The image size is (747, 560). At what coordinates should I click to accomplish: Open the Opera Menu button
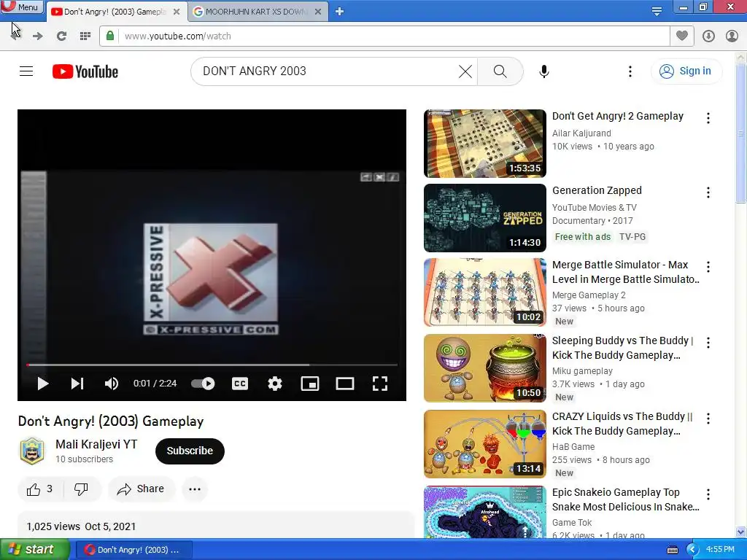point(21,7)
